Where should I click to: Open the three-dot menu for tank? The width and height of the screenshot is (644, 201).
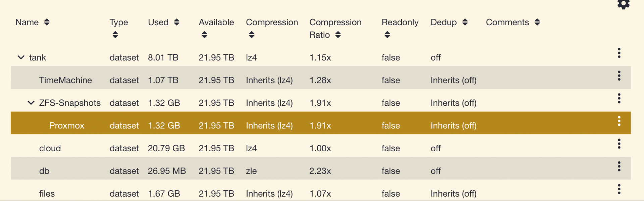(x=619, y=53)
